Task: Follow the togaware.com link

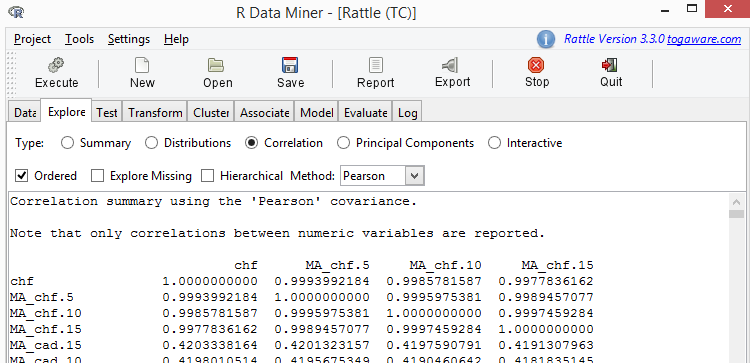Action: [704, 39]
